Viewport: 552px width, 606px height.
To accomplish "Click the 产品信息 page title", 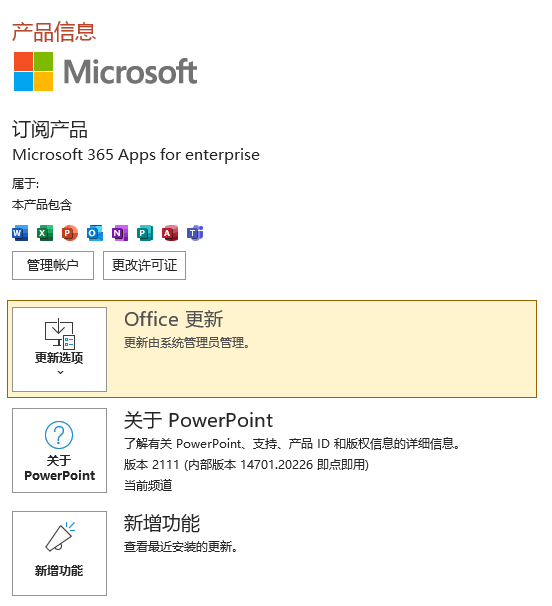I will 55,32.
